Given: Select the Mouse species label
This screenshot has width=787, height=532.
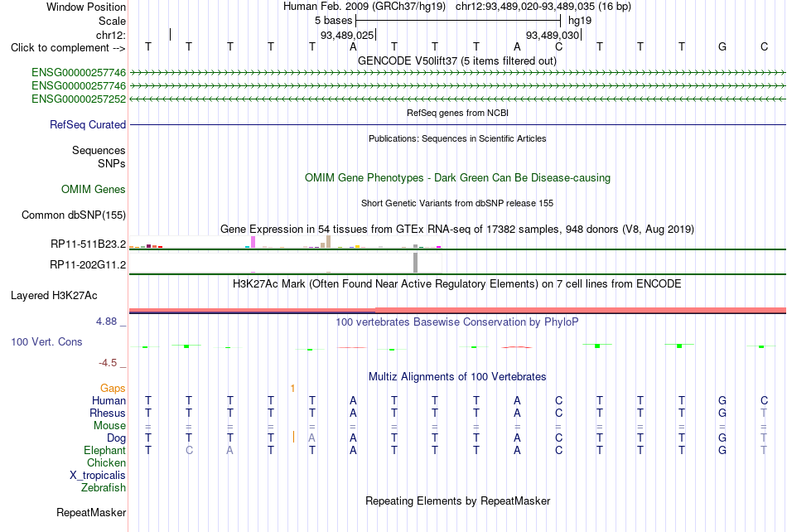Looking at the screenshot, I should (x=109, y=426).
